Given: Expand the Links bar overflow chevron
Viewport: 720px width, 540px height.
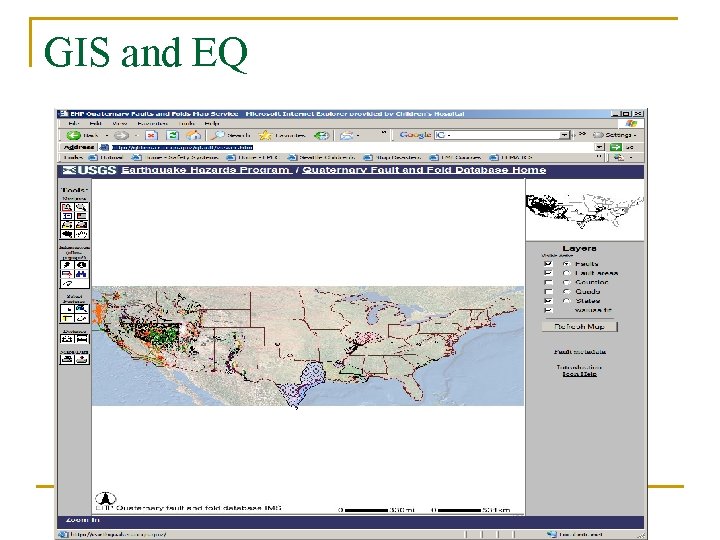Looking at the screenshot, I should (x=599, y=157).
